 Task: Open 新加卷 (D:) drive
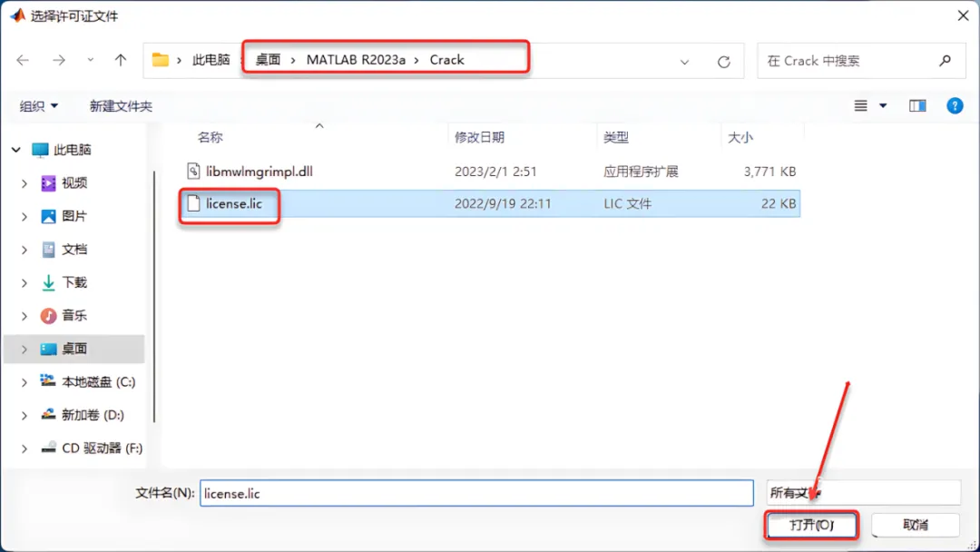[x=93, y=415]
